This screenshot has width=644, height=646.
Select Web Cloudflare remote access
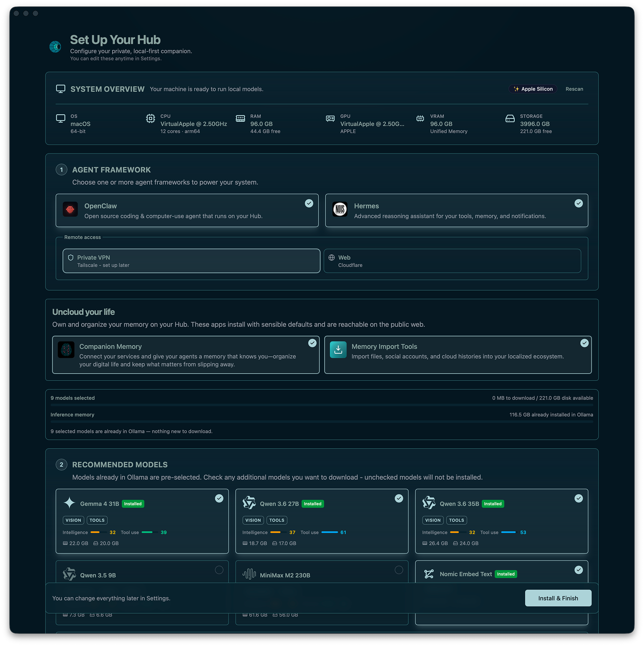coord(452,261)
